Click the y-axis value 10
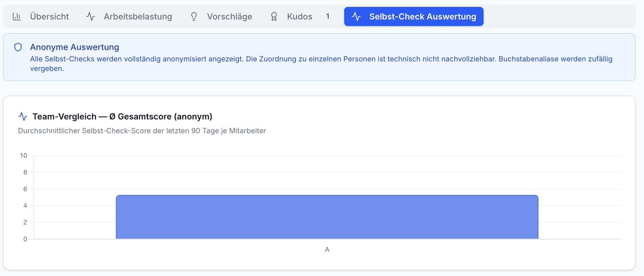The width and height of the screenshot is (644, 276). click(23, 156)
